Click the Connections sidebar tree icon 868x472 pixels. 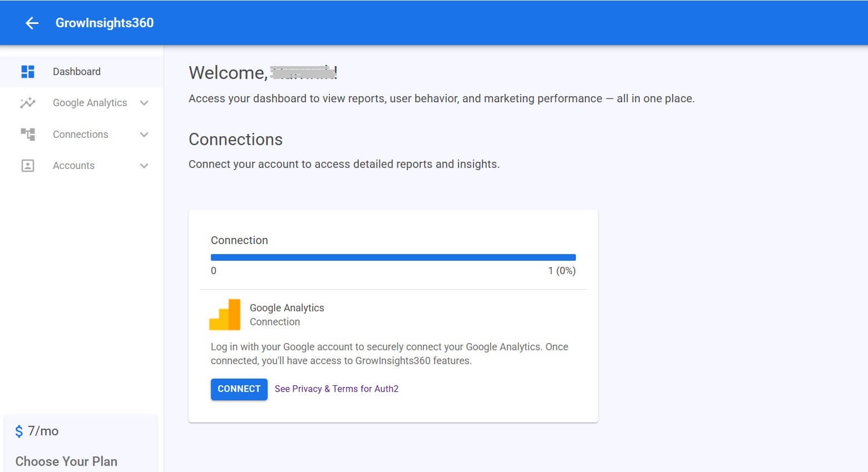click(x=28, y=134)
